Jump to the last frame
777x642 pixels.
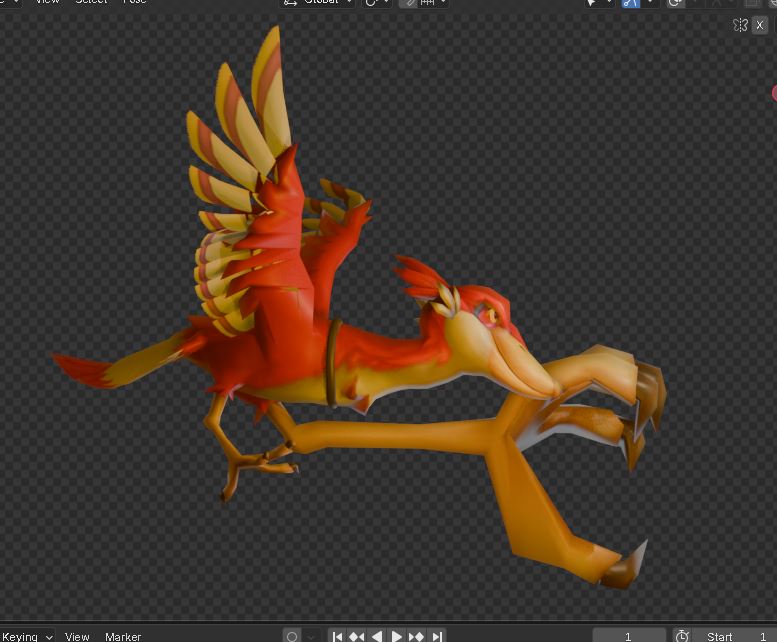(x=437, y=636)
